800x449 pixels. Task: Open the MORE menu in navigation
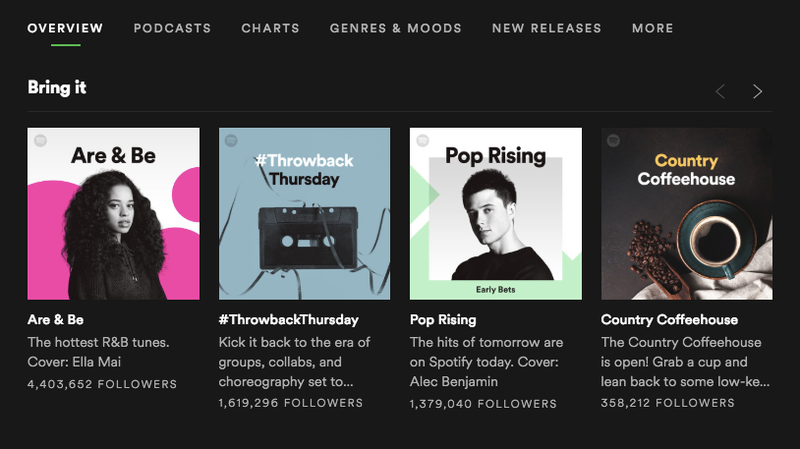653,29
